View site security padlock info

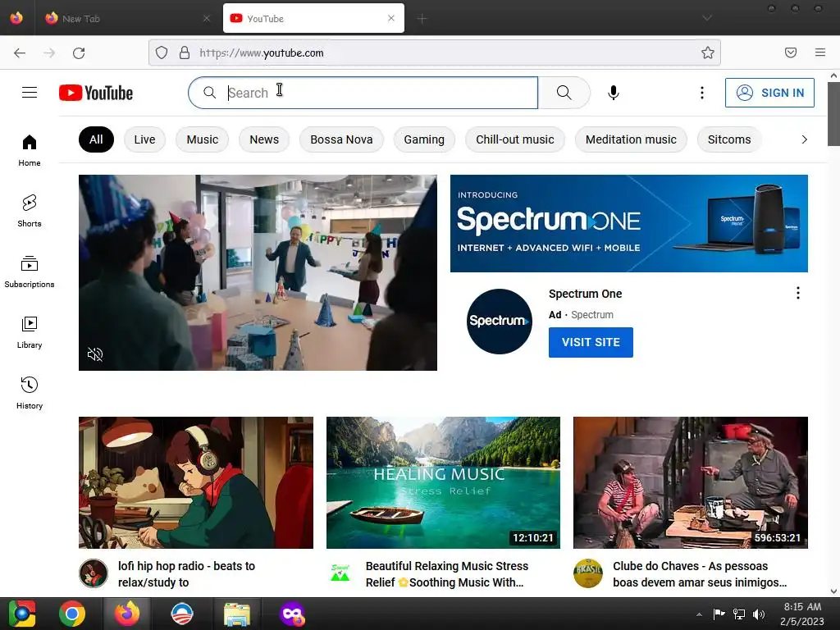tap(185, 52)
